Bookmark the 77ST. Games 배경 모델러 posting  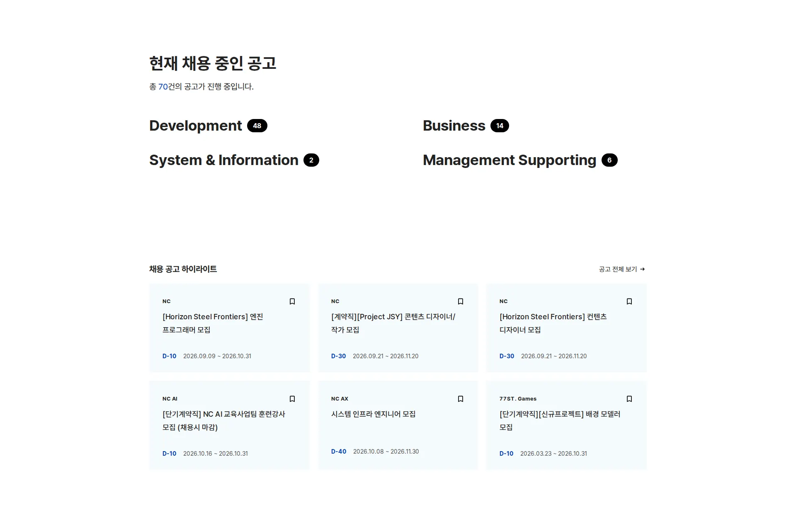pyautogui.click(x=629, y=399)
